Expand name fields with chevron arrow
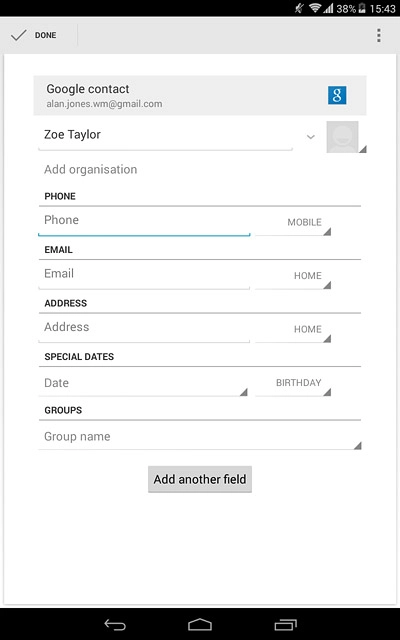400x640 pixels. pos(311,137)
